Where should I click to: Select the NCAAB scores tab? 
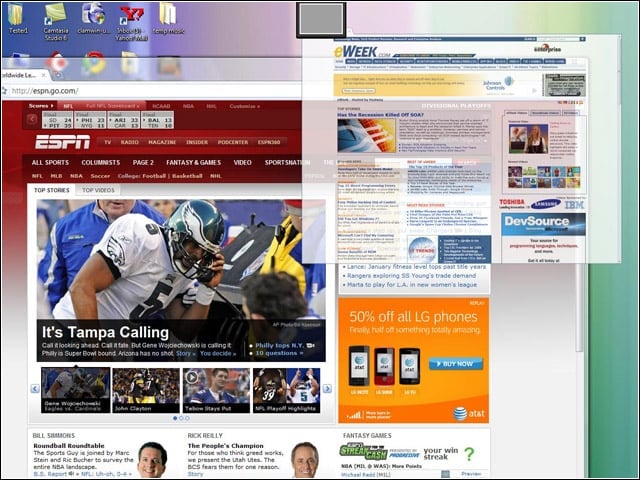[x=161, y=106]
